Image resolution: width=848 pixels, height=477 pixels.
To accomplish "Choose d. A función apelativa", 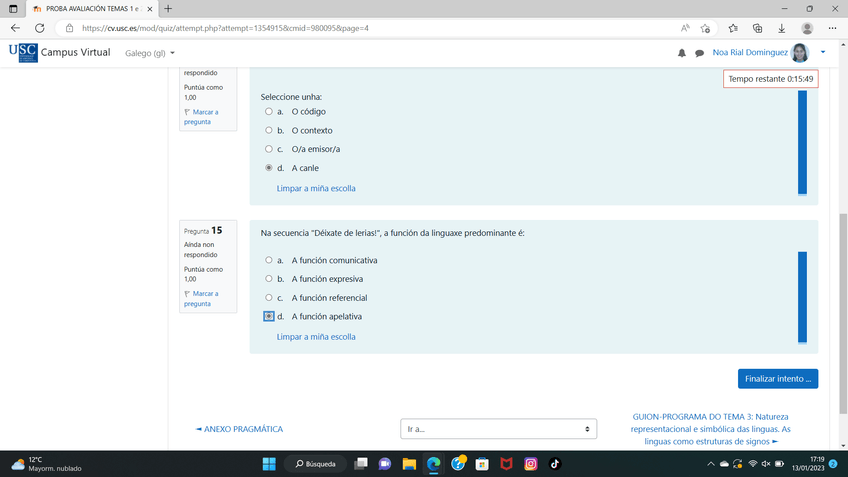I will [x=269, y=316].
